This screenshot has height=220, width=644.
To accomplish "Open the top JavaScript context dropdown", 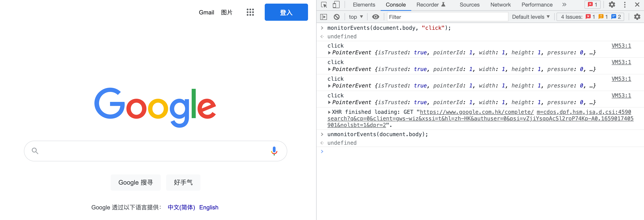I will tap(356, 17).
